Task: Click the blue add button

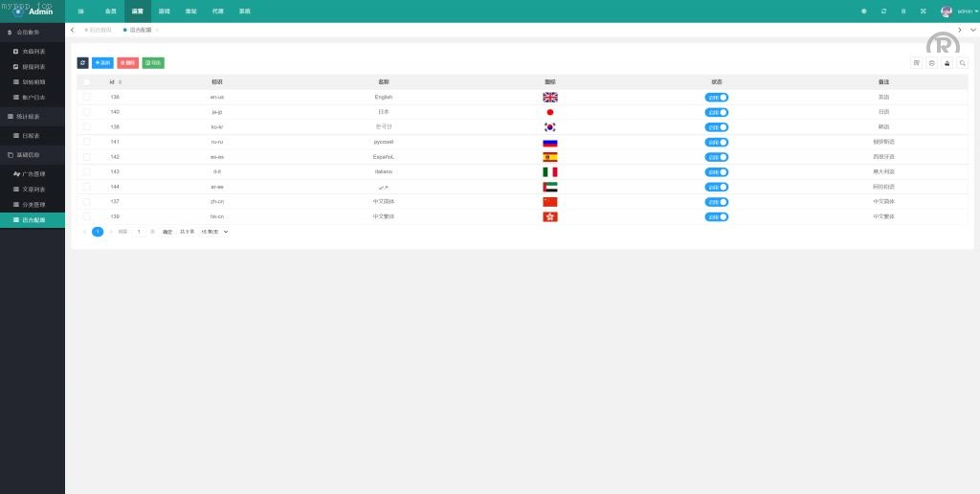Action: [x=102, y=62]
